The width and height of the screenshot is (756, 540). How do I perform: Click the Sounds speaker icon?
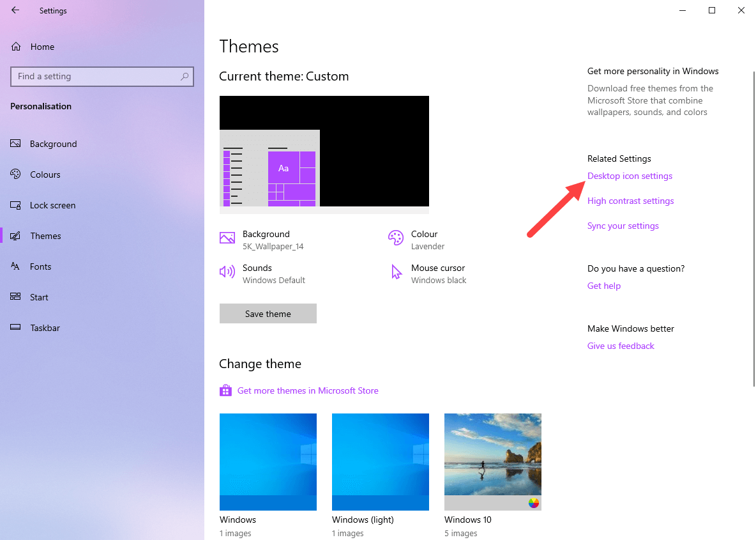pyautogui.click(x=227, y=272)
